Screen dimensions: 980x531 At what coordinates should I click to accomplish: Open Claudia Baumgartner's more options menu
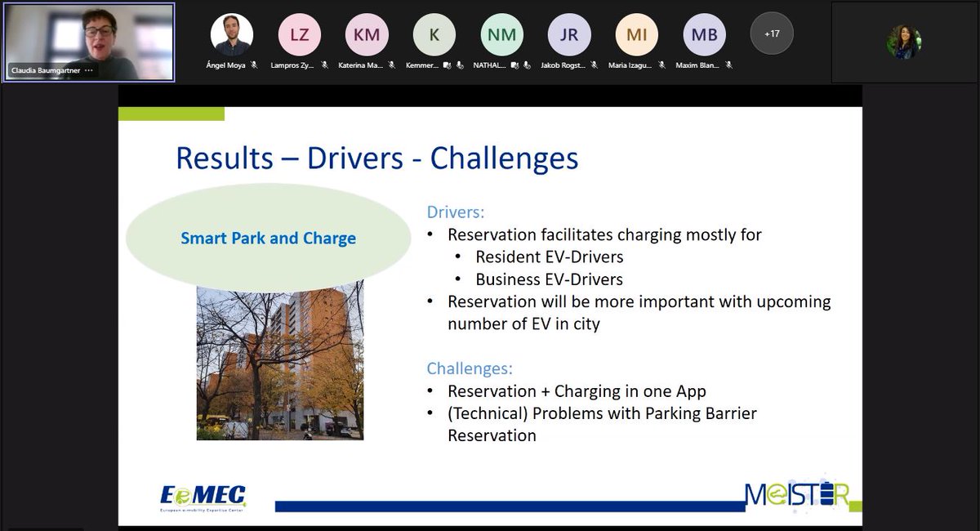click(90, 72)
